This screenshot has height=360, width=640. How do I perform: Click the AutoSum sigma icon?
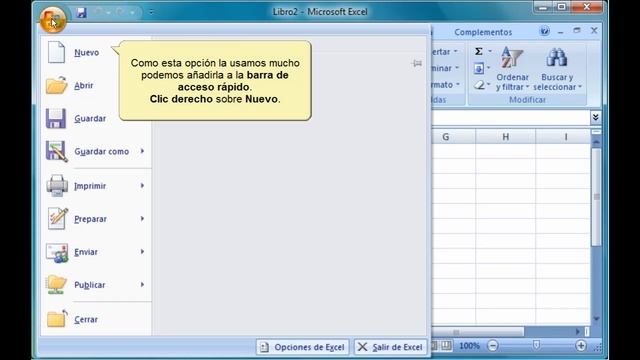[479, 51]
